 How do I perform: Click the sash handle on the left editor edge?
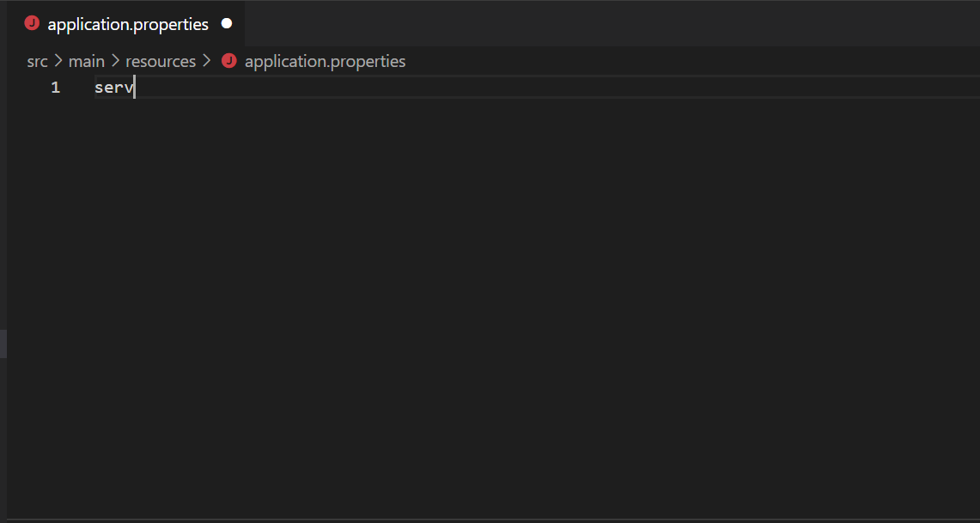pyautogui.click(x=3, y=344)
